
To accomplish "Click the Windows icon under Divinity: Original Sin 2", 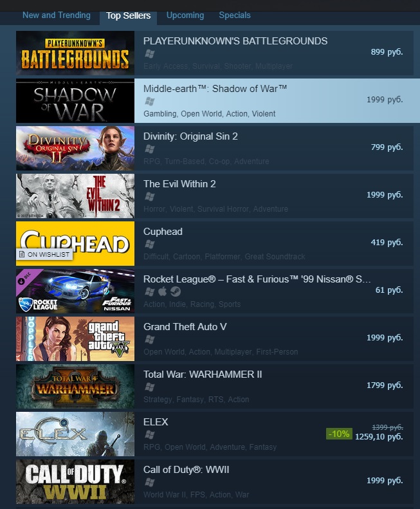I will [149, 149].
